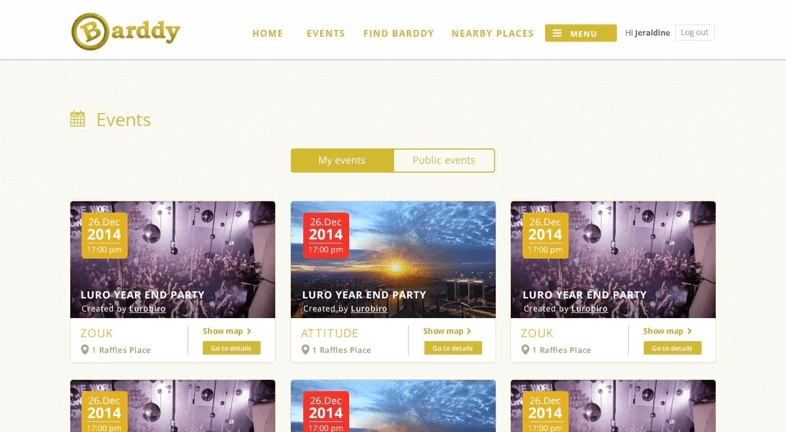Expand Show map on ATTITUDE card
The height and width of the screenshot is (432, 786).
(x=447, y=331)
